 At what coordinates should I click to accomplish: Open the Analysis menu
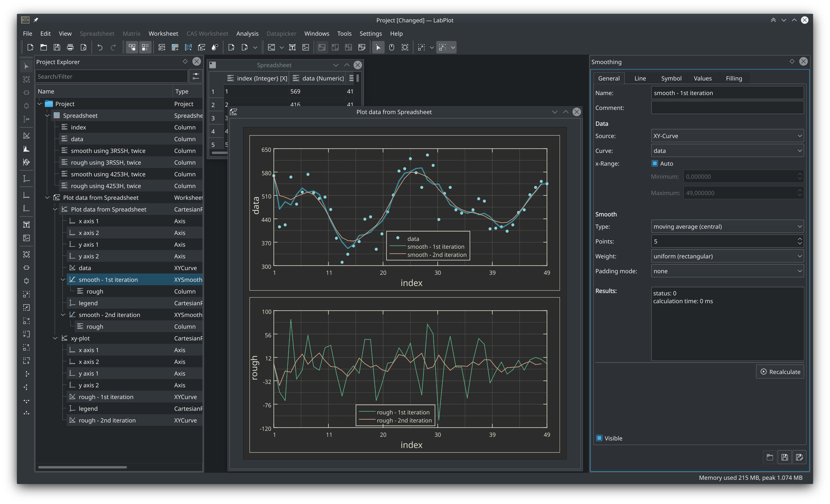point(247,33)
